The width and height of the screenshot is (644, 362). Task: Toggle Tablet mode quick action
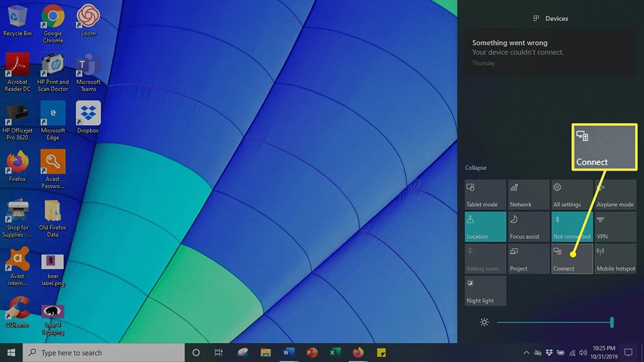pos(486,195)
